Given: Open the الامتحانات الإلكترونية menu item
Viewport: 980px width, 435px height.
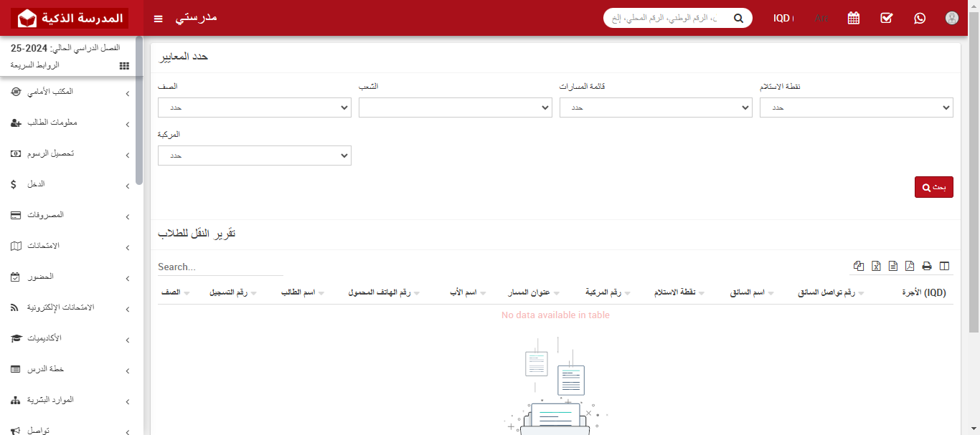Looking at the screenshot, I should (x=70, y=307).
